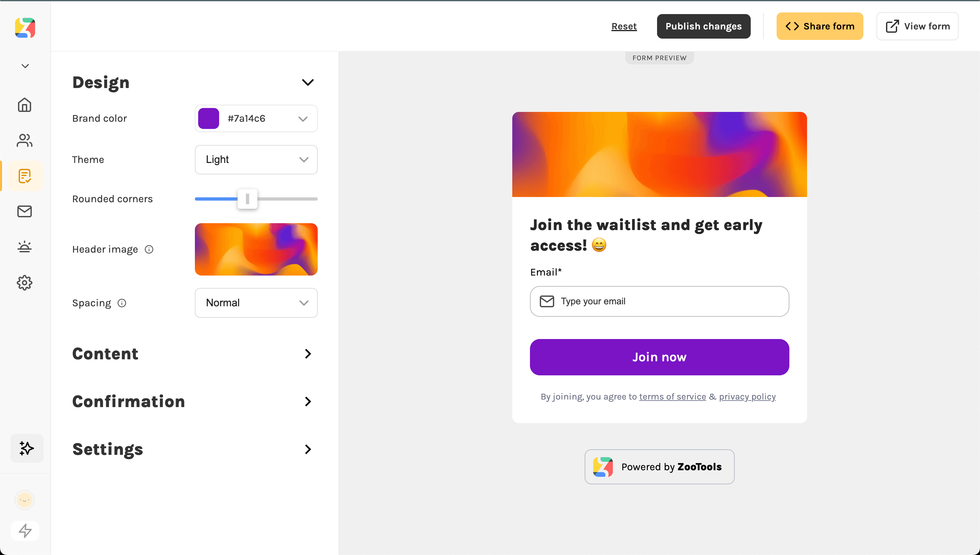Image resolution: width=980 pixels, height=555 pixels.
Task: Open the sunrise icon in sidebar
Action: 25,247
